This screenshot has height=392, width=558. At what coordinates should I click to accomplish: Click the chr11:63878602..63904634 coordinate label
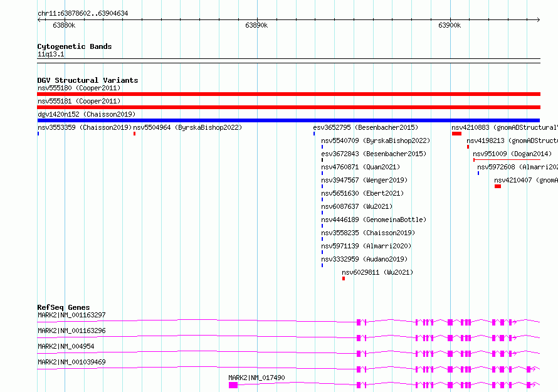click(x=83, y=14)
